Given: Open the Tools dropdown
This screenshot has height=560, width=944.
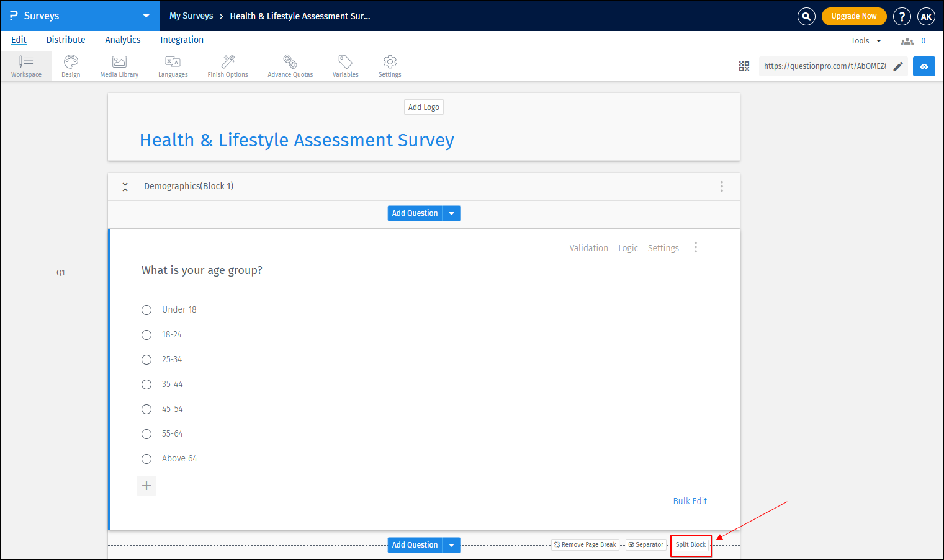Looking at the screenshot, I should [865, 40].
